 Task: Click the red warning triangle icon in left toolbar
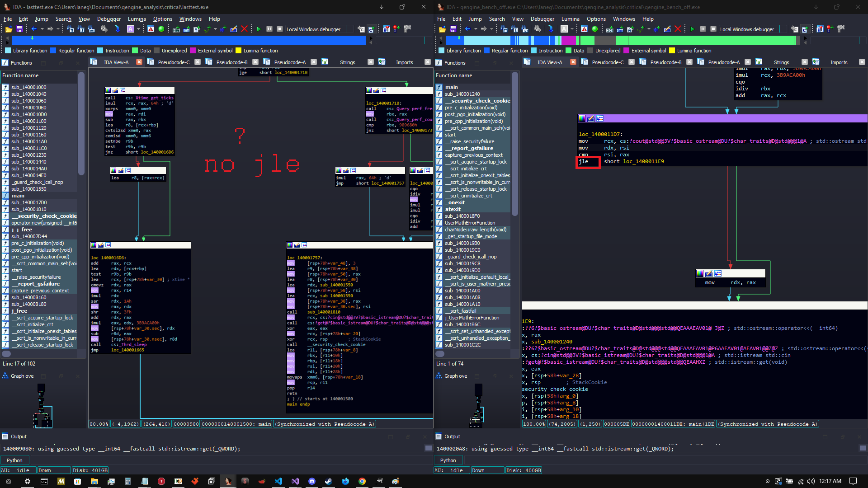tap(151, 29)
